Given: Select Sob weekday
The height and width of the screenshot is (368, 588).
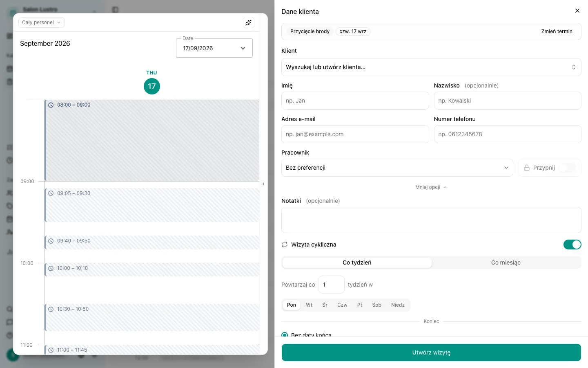Looking at the screenshot, I should (x=377, y=305).
